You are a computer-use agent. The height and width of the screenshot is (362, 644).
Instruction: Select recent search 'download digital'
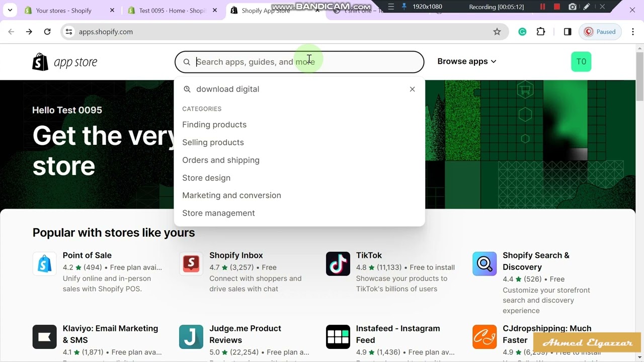[x=227, y=89]
